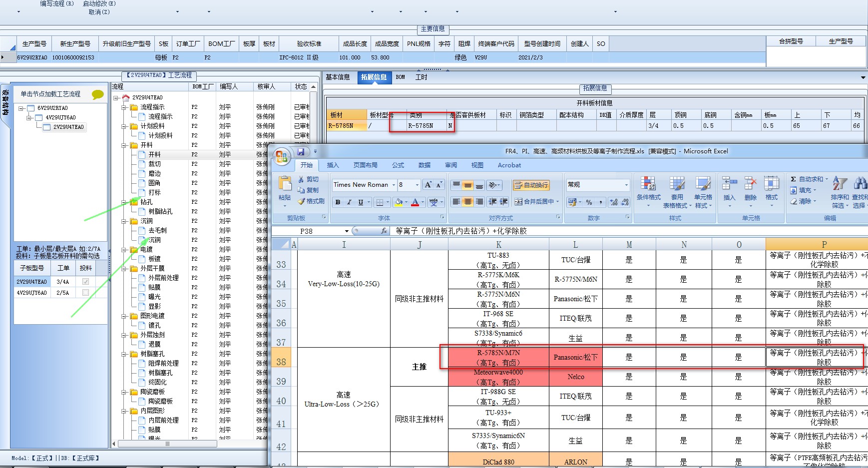Open the 工时 tab
868x468 pixels.
coord(421,77)
